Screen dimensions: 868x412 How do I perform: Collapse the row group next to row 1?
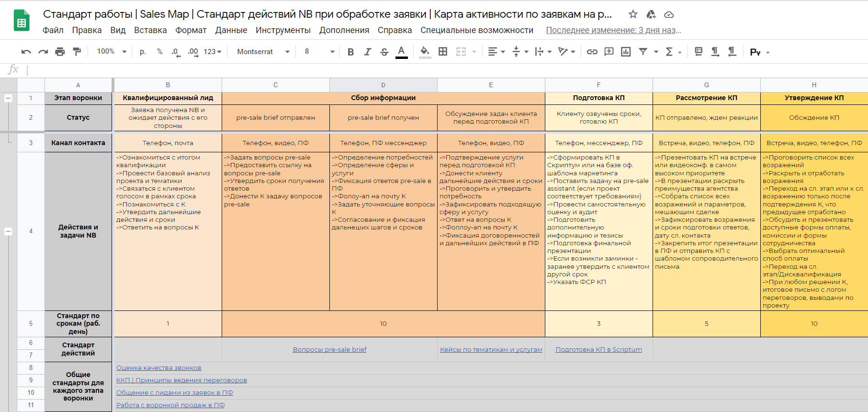click(x=8, y=98)
